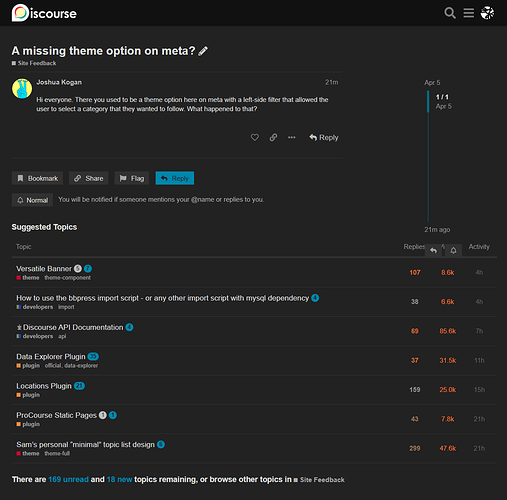Open the 18 new topics link
Image resolution: width=507 pixels, height=500 pixels.
(x=119, y=479)
